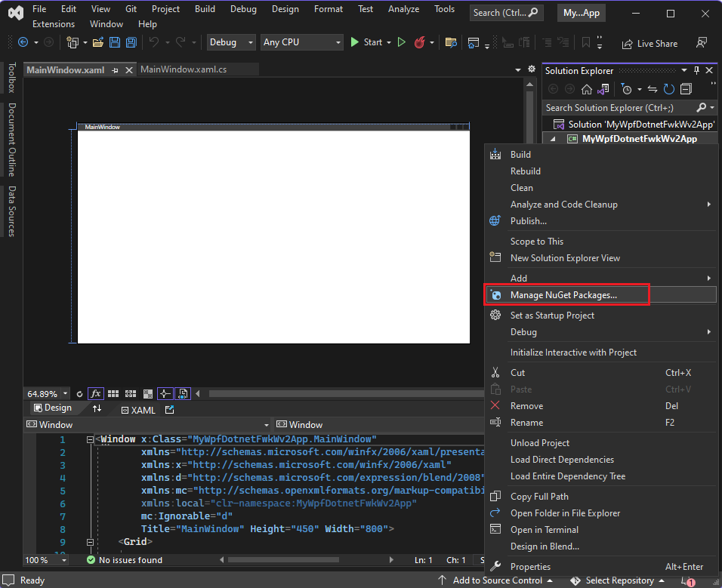Choose Manage NuGet Packages from context menu

(x=567, y=294)
